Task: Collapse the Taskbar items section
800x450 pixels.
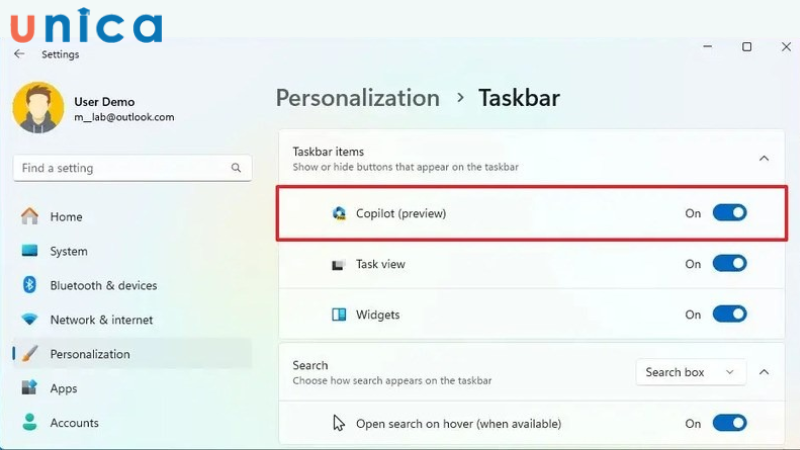Action: pyautogui.click(x=764, y=158)
